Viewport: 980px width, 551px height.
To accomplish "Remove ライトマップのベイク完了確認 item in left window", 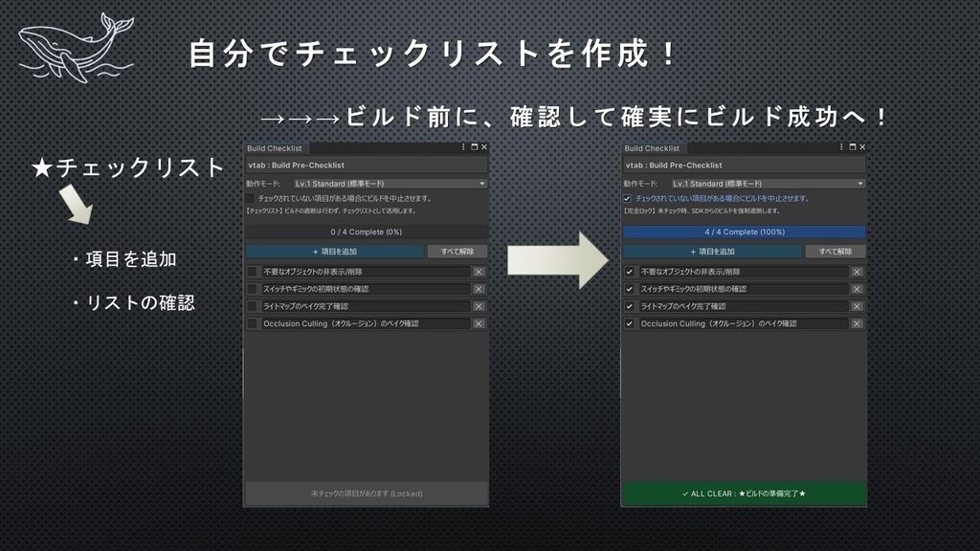I will pos(479,306).
